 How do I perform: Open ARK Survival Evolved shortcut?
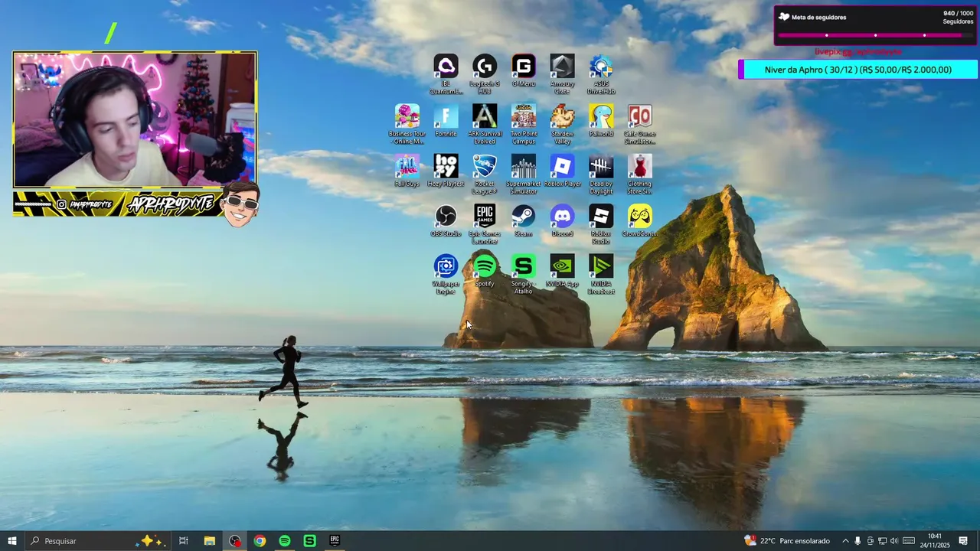[485, 124]
